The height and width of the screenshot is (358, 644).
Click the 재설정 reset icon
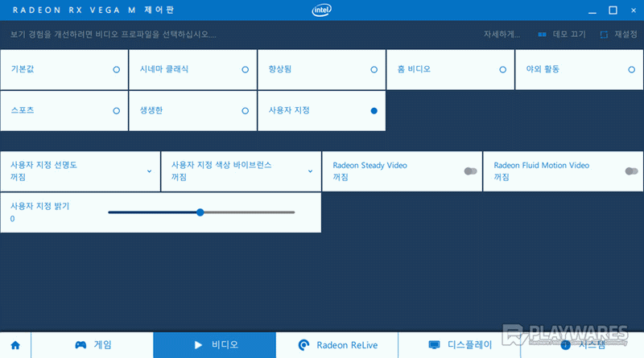click(604, 35)
